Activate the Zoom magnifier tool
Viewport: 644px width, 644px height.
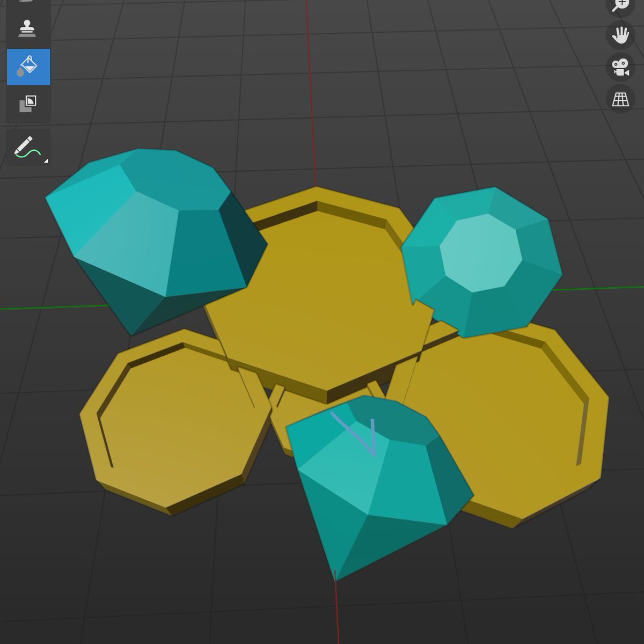pos(620,5)
